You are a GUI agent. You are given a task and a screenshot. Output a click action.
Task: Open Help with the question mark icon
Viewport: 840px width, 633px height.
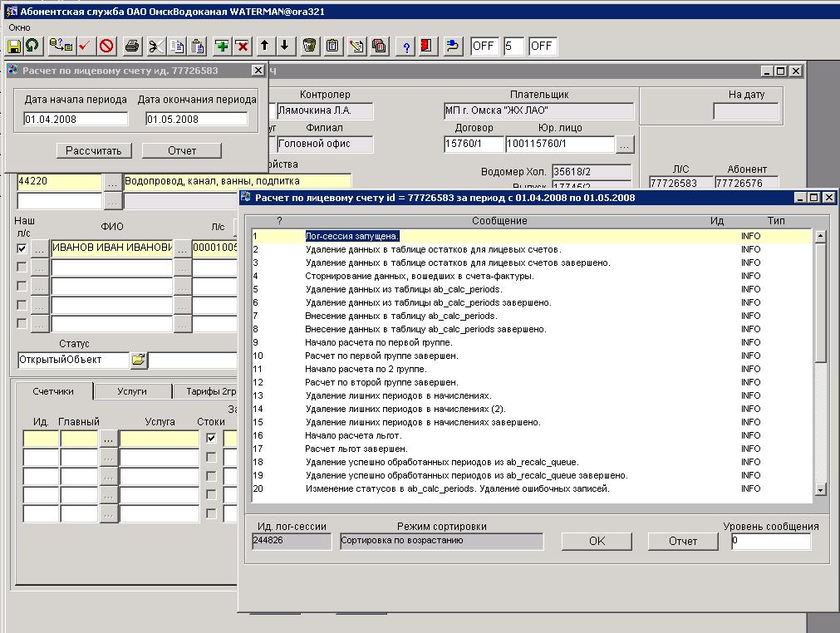click(x=407, y=46)
